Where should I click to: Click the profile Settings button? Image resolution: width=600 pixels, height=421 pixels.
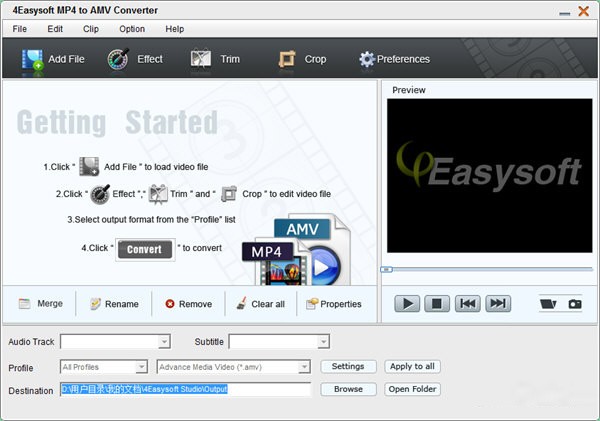coord(348,367)
